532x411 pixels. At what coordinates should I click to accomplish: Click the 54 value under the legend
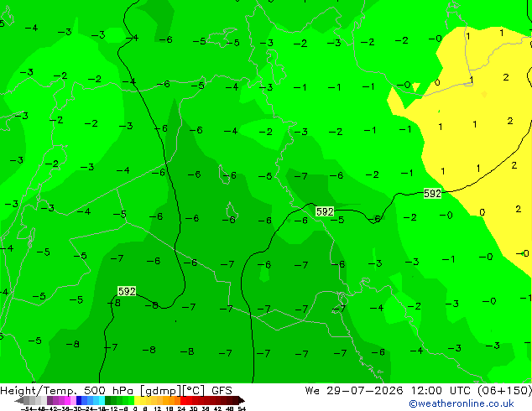tap(242, 408)
